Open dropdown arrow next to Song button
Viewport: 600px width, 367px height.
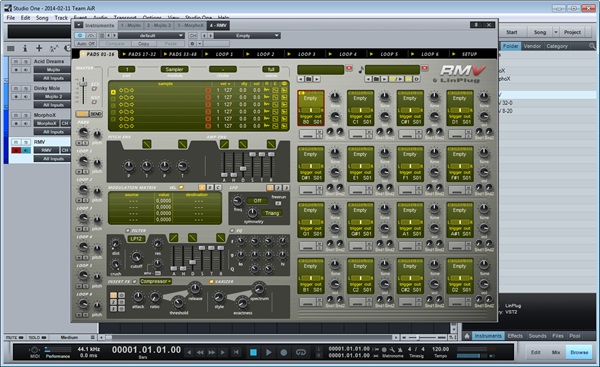tap(556, 32)
